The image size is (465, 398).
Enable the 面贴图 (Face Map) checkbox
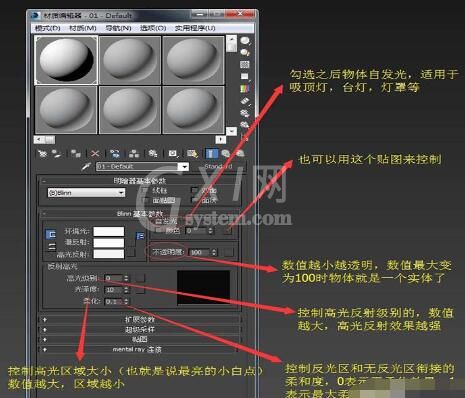coord(145,200)
